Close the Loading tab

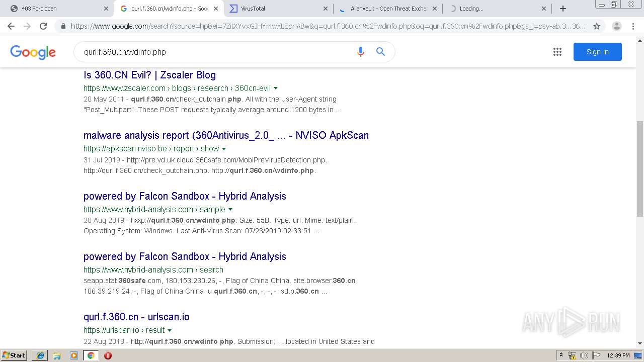click(x=544, y=9)
